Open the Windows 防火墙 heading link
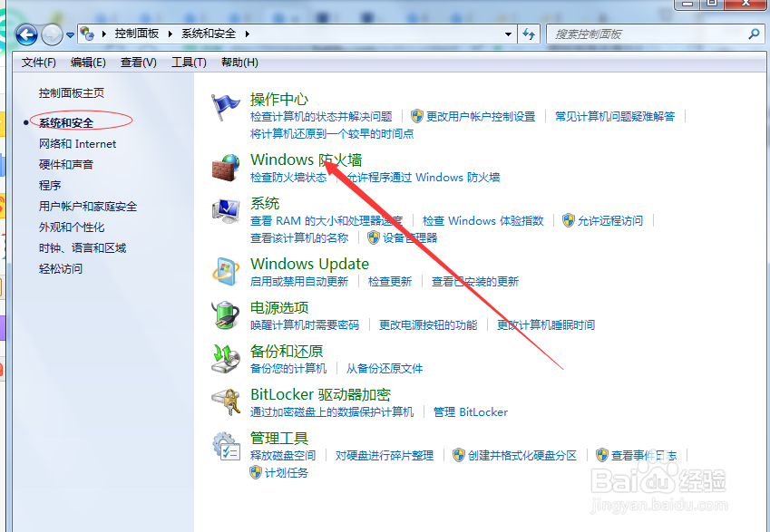Screen dimensions: 770x532 click(307, 160)
